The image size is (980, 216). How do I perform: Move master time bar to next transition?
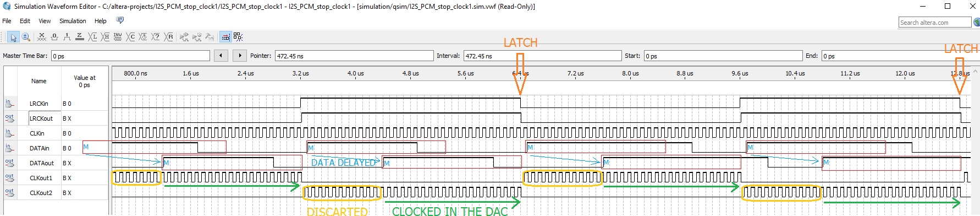click(x=240, y=56)
